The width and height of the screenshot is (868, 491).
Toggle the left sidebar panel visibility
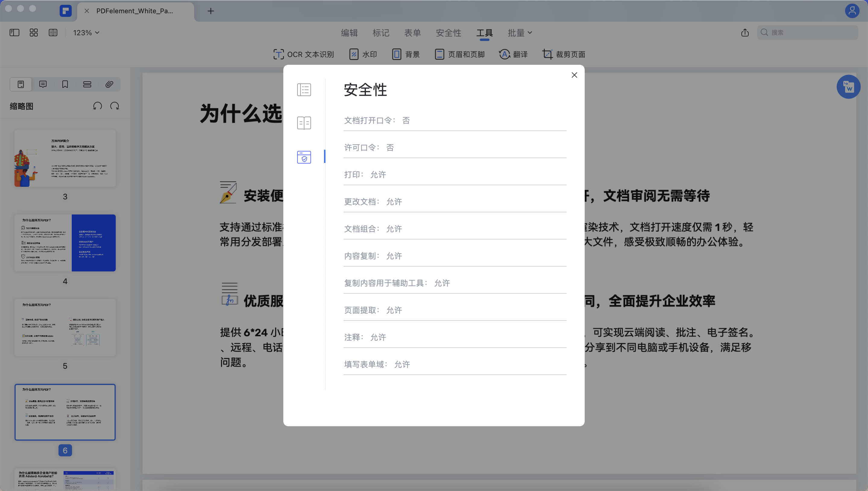pos(14,32)
